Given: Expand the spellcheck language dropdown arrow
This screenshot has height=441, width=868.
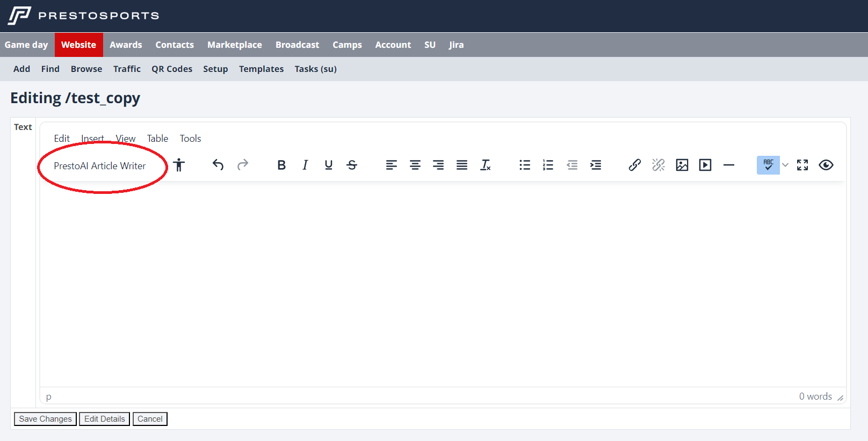Looking at the screenshot, I should [x=785, y=165].
